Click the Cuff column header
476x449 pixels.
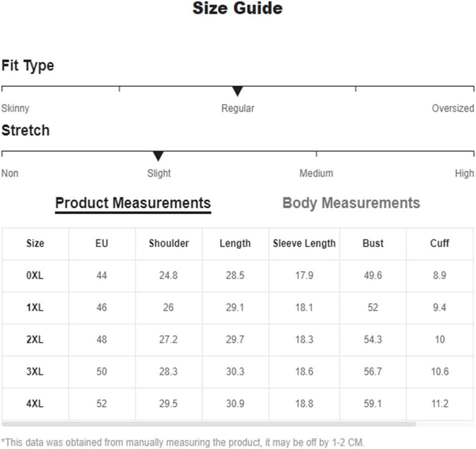[440, 243]
